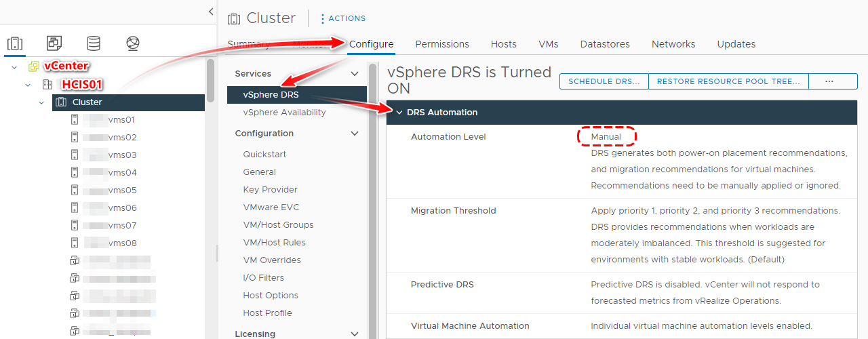Collapse the vCenter tree node
The height and width of the screenshot is (339, 868).
[14, 67]
